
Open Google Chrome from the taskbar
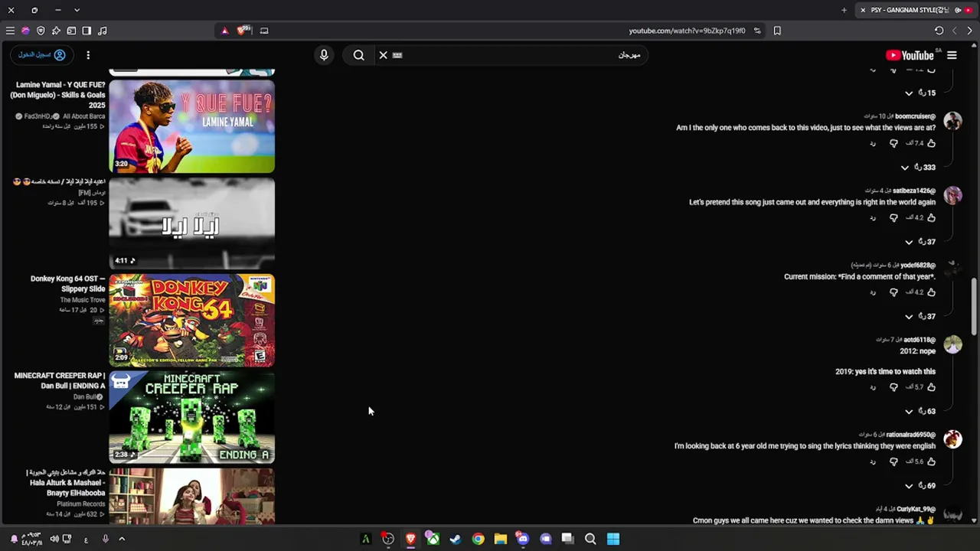(478, 539)
